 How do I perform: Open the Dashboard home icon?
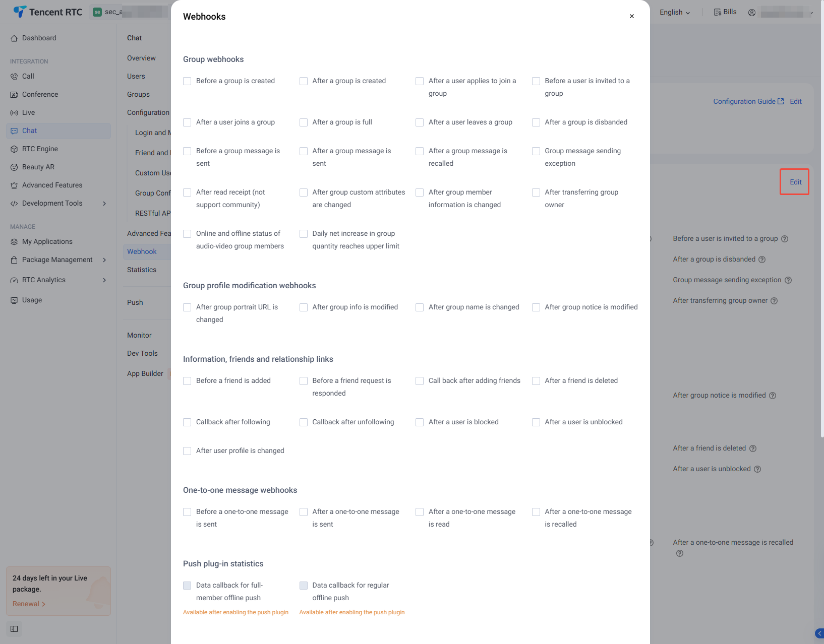(14, 38)
